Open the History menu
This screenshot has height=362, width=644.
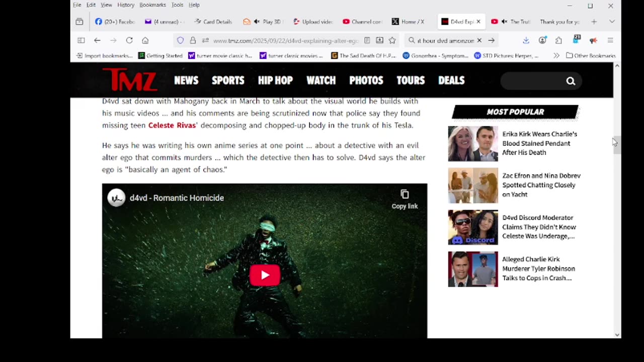point(126,5)
